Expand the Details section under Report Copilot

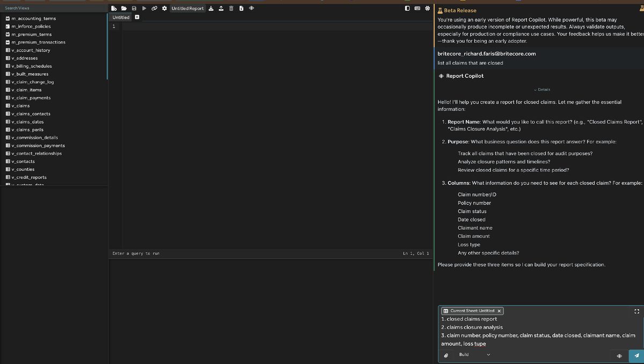[x=541, y=90]
